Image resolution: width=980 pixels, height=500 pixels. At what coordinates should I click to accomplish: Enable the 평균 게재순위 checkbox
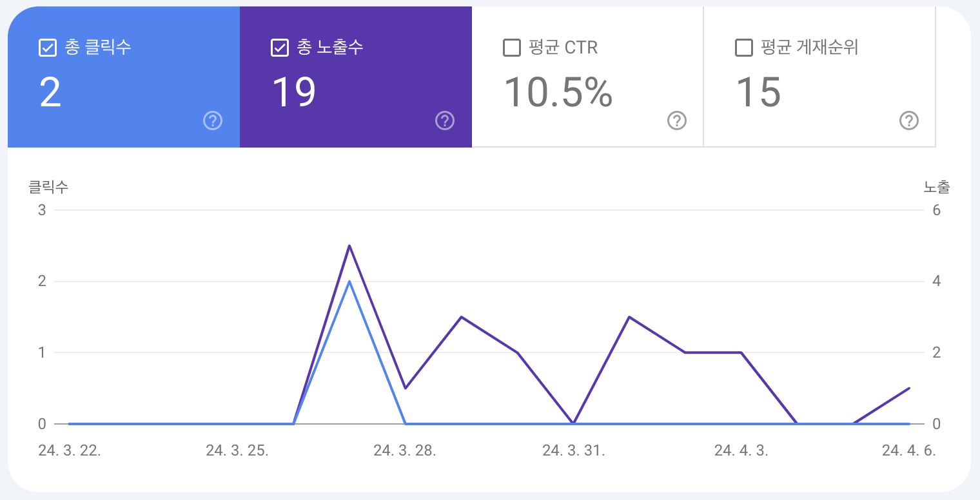(743, 47)
